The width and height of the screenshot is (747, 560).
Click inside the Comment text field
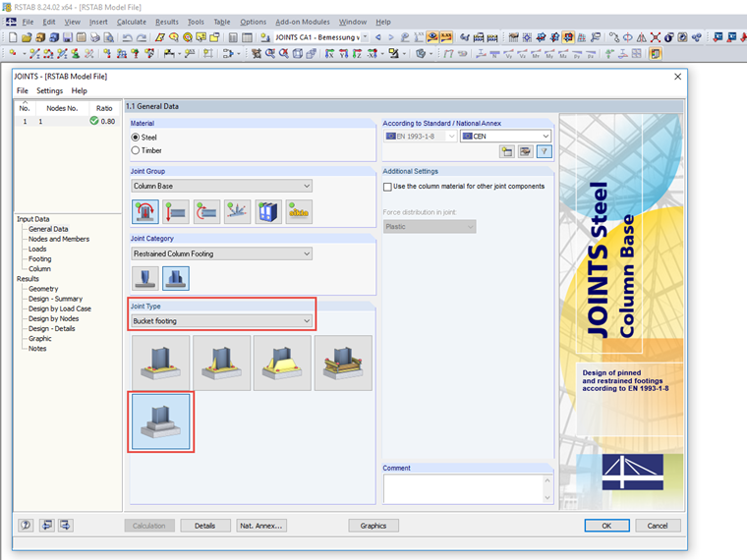point(464,488)
